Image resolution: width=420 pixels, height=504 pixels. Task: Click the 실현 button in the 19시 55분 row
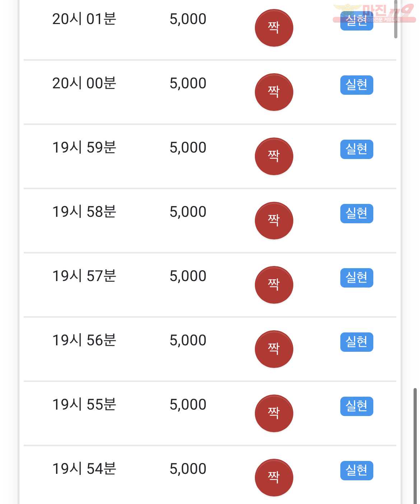pyautogui.click(x=357, y=406)
